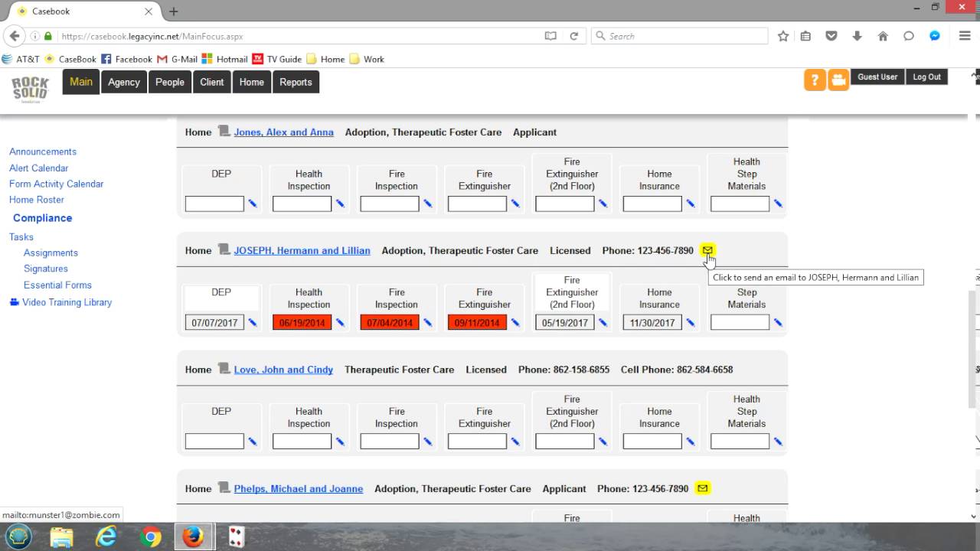Edit Health Inspection 06/19/2014 pencil icon
This screenshot has width=980, height=551.
(340, 323)
